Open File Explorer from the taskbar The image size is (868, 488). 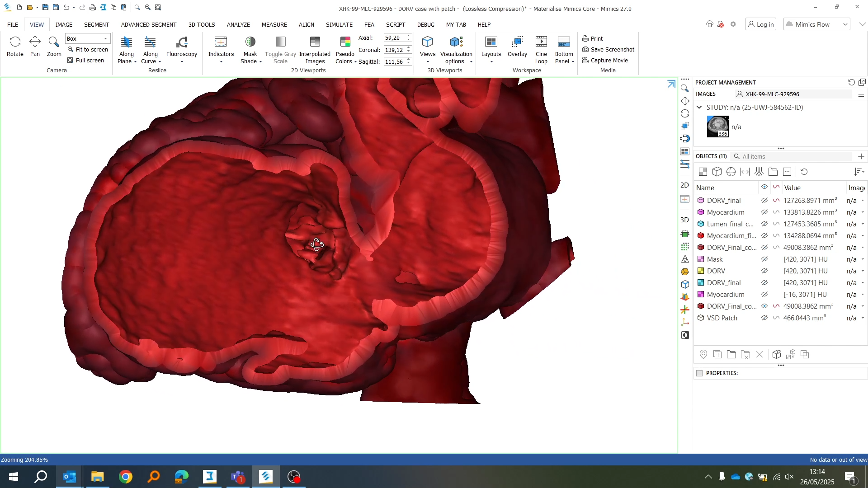pos(97,477)
